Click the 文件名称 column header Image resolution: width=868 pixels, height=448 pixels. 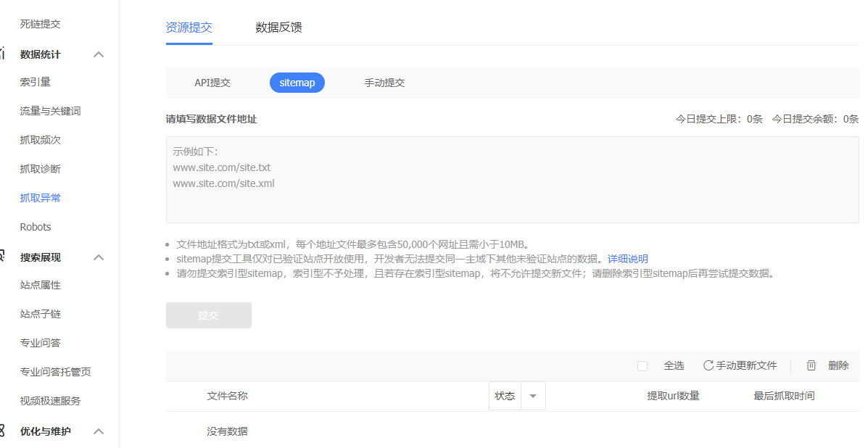(x=227, y=396)
